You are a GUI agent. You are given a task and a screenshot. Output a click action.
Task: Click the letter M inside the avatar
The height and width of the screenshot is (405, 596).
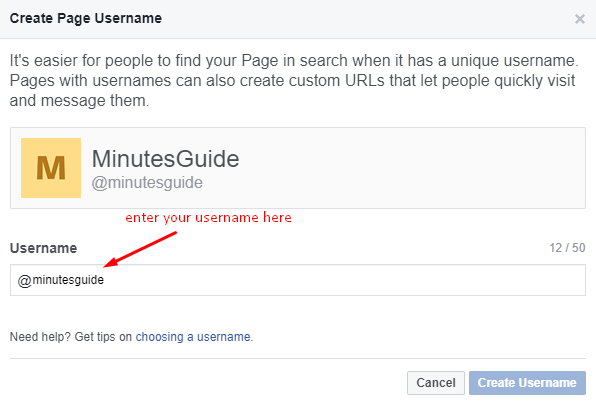tap(51, 168)
